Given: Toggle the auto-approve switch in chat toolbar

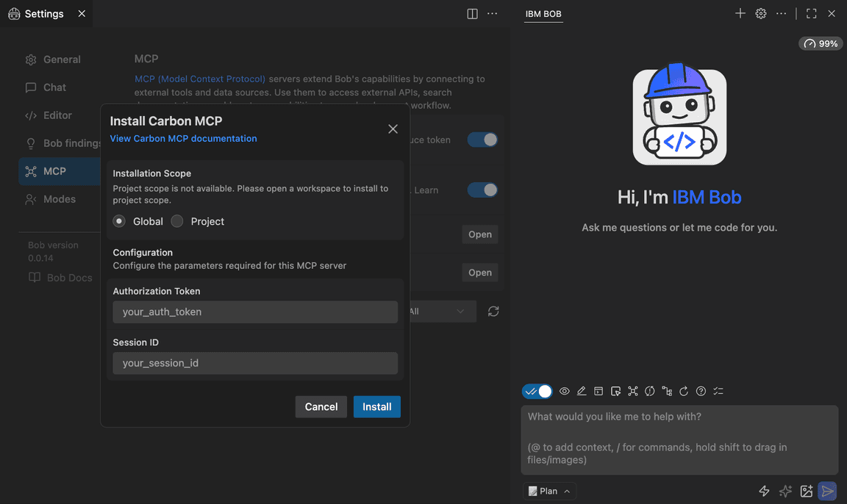Looking at the screenshot, I should pos(537,391).
